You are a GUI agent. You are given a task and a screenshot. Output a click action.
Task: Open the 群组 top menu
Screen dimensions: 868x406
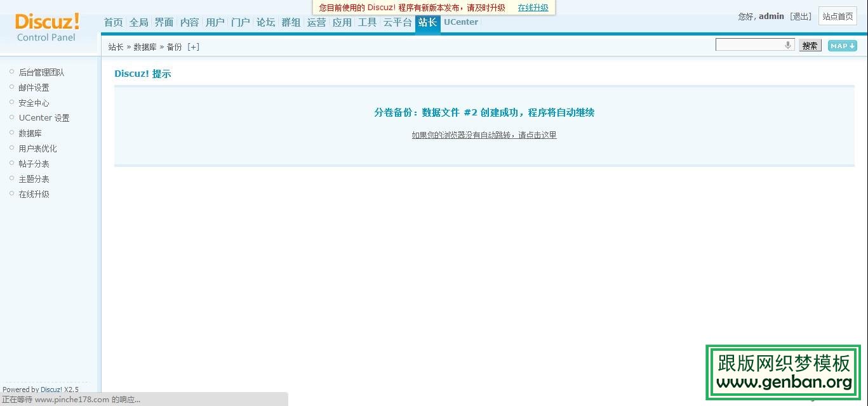coord(291,22)
